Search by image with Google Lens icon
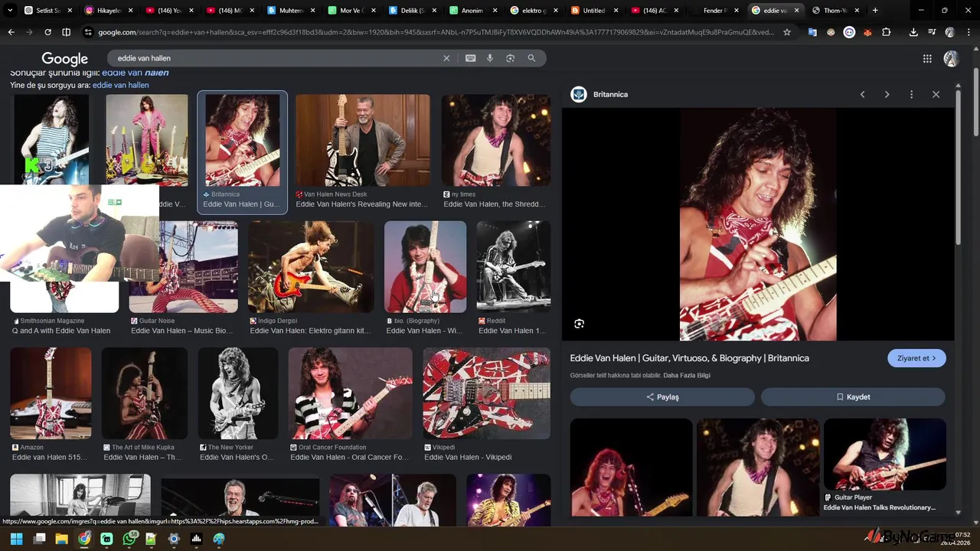Screen dimensions: 980x551 511,58
